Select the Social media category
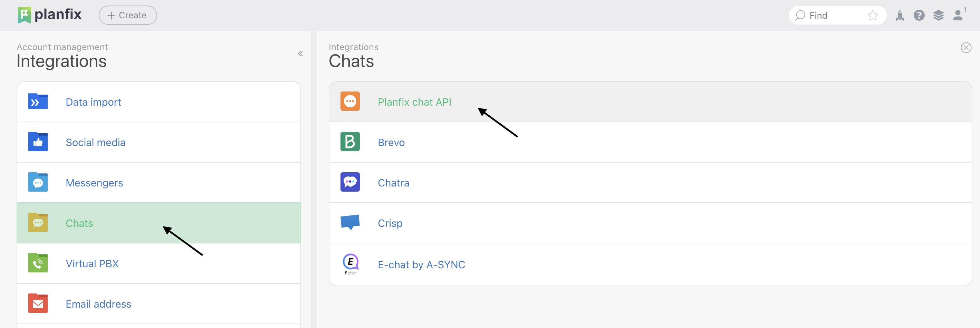The height and width of the screenshot is (328, 980). pos(95,142)
